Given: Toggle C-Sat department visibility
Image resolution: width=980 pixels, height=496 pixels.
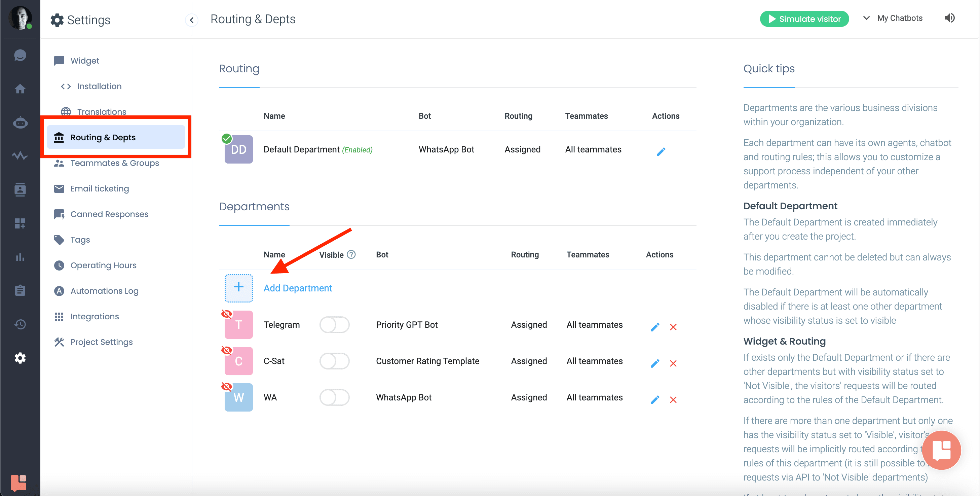Looking at the screenshot, I should (334, 361).
